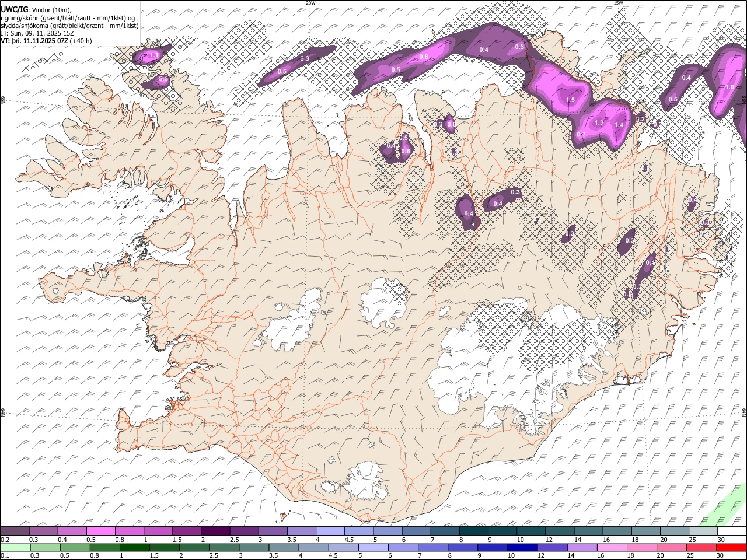The width and height of the screenshot is (747, 560).
Task: Click the 1.5 snowfall value on the map
Action: pos(570,100)
